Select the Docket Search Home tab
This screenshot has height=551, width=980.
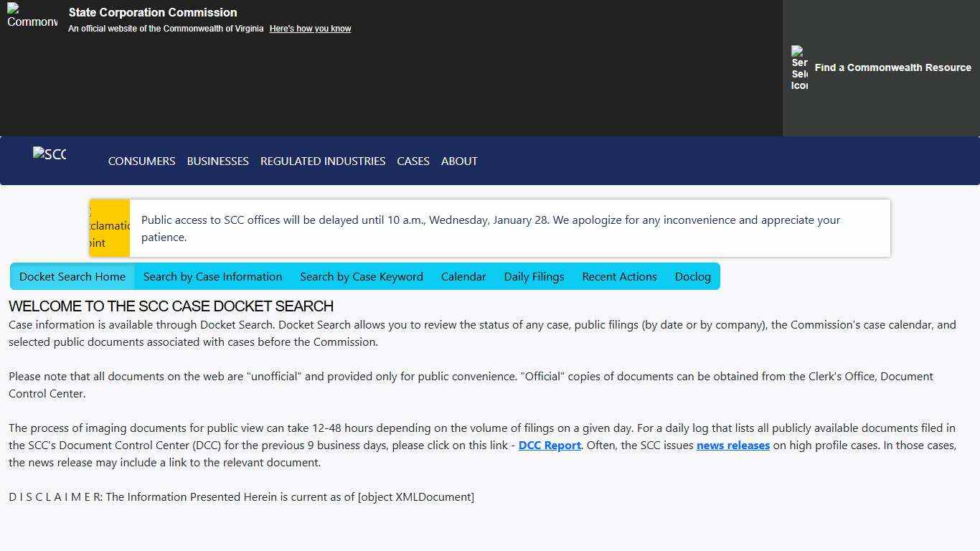click(72, 276)
